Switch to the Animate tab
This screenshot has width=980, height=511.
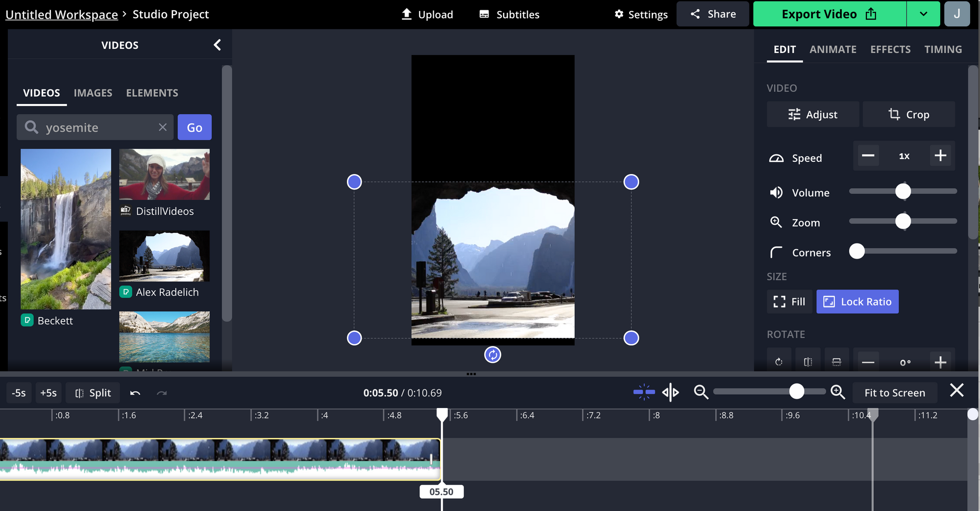click(833, 50)
